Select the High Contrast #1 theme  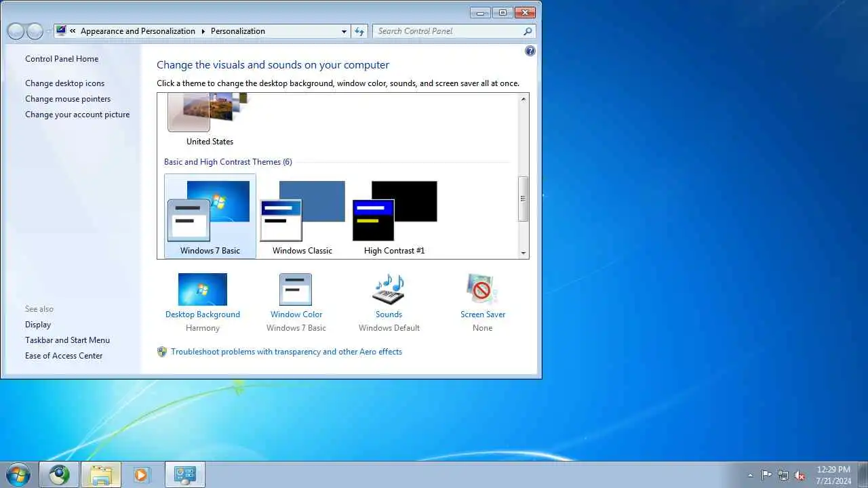point(395,216)
